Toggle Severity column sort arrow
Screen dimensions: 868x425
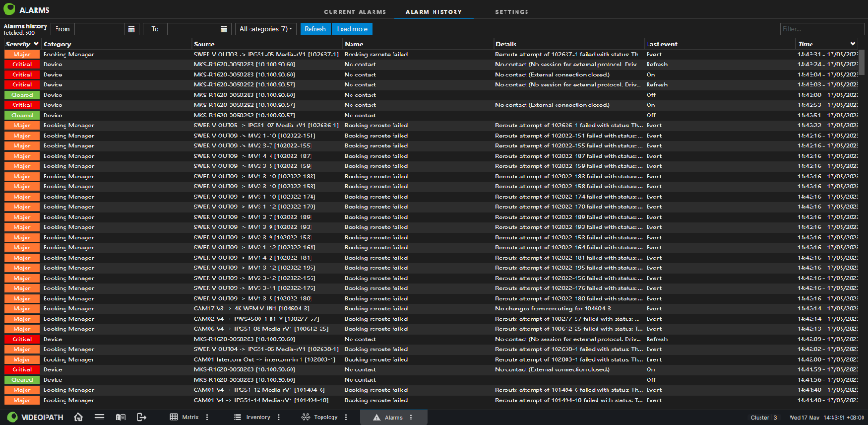(x=36, y=44)
